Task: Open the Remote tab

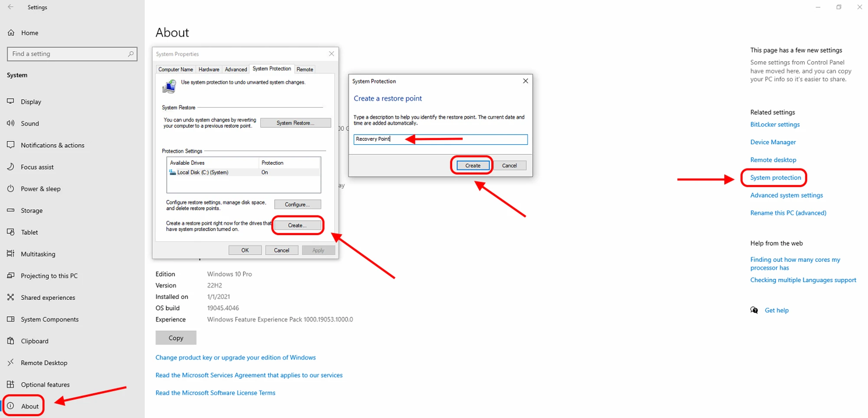Action: click(305, 70)
